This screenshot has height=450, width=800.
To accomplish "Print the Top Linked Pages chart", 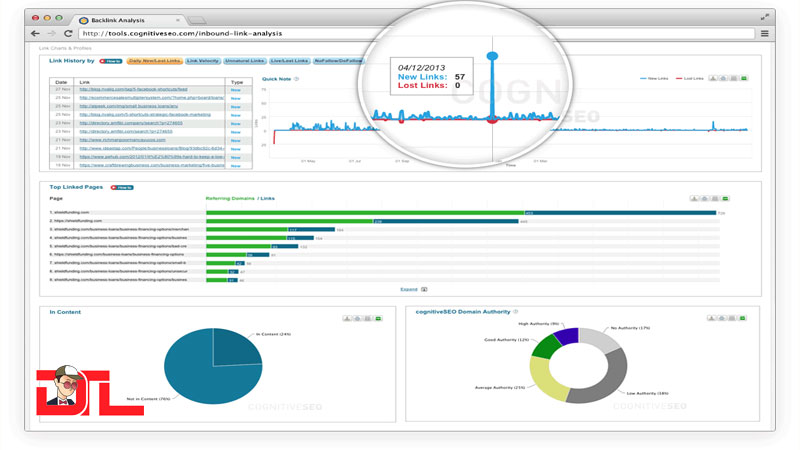I will coord(705,198).
